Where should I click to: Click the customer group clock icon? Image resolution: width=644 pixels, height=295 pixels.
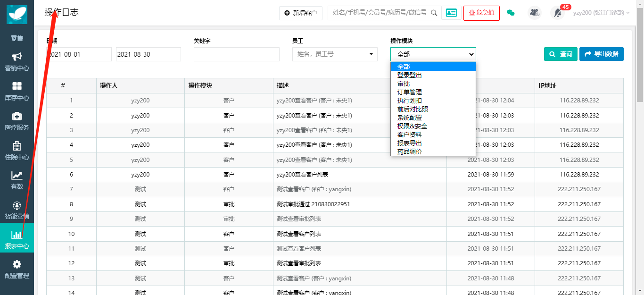pos(535,13)
